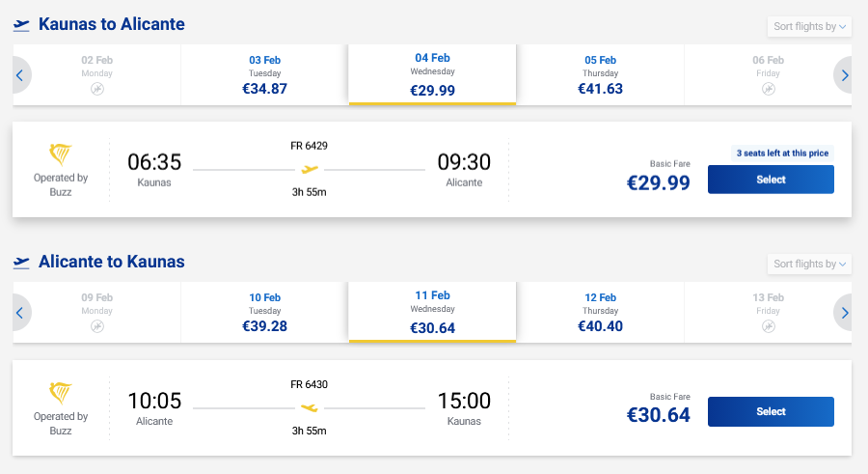Switch to the 12 Feb Thursday €40.40 tab
Viewport: 868px width, 474px height.
tap(600, 312)
